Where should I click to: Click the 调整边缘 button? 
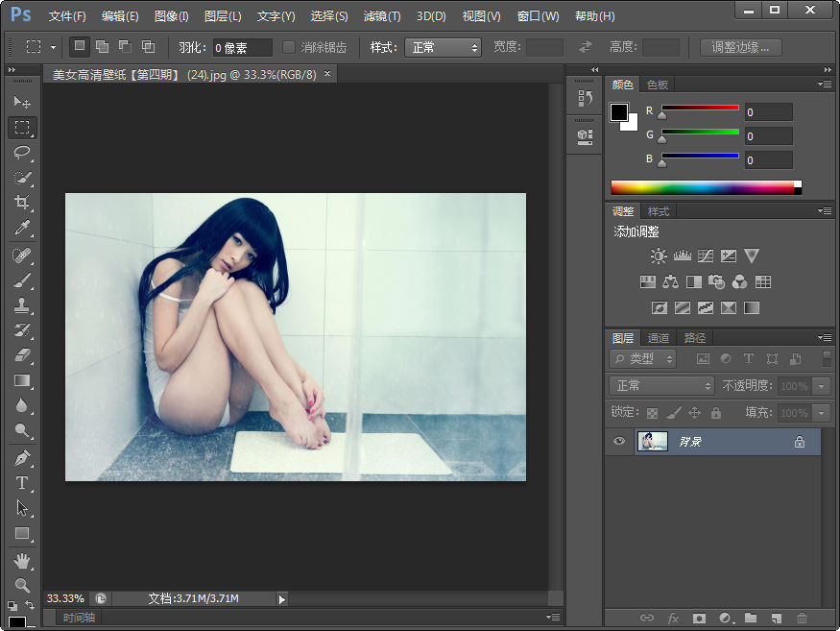tap(740, 46)
